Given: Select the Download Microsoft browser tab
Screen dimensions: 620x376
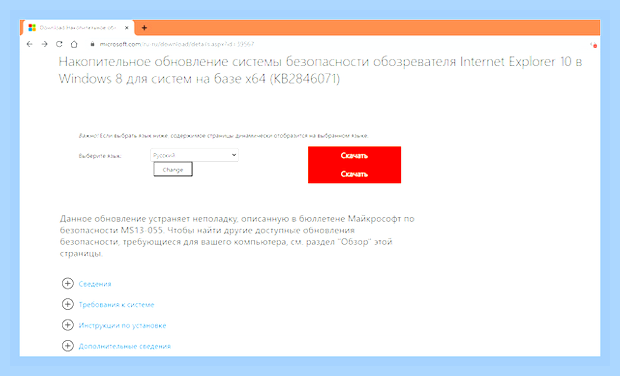Looking at the screenshot, I should 78,28.
